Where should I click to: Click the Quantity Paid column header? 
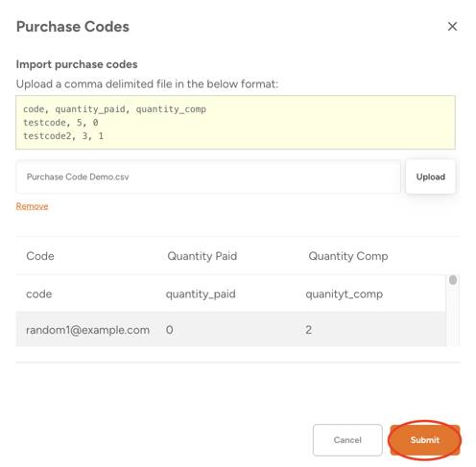coord(202,256)
